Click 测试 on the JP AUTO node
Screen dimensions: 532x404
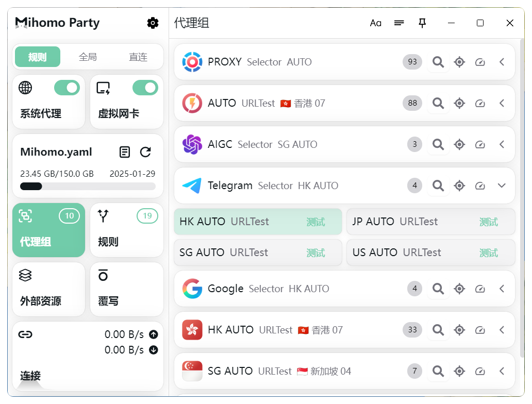click(488, 222)
